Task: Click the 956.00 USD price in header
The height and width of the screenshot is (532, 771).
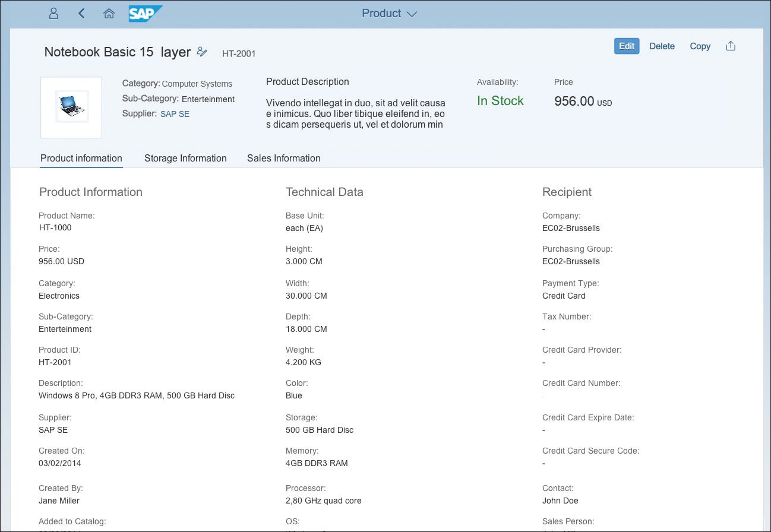Action: pyautogui.click(x=583, y=102)
